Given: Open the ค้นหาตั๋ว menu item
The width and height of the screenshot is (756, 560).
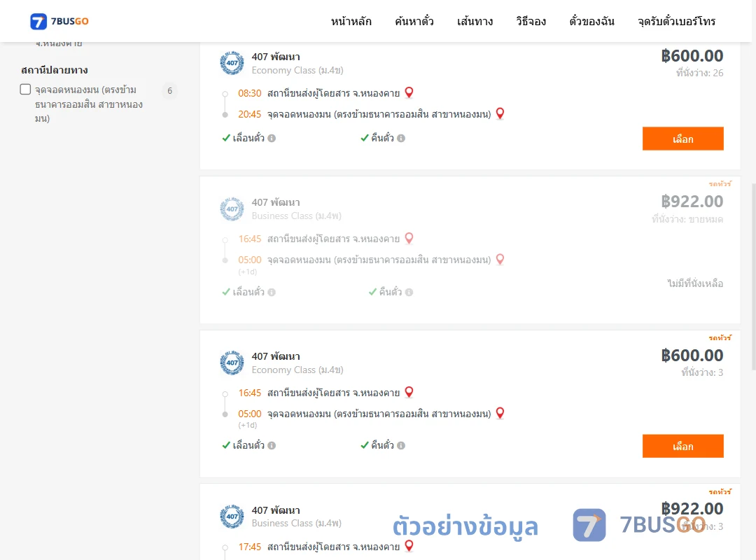Looking at the screenshot, I should pos(414,21).
